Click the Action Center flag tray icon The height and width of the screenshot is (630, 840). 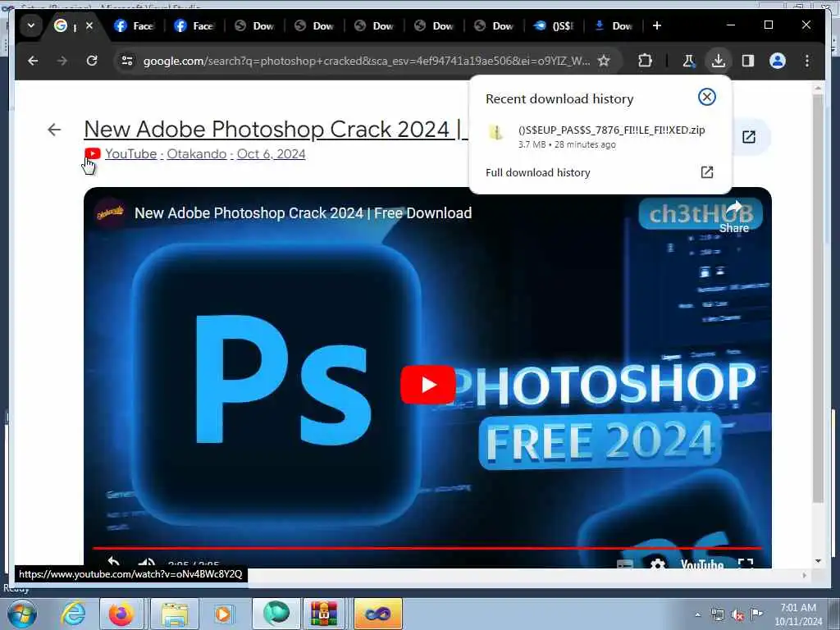pyautogui.click(x=756, y=614)
